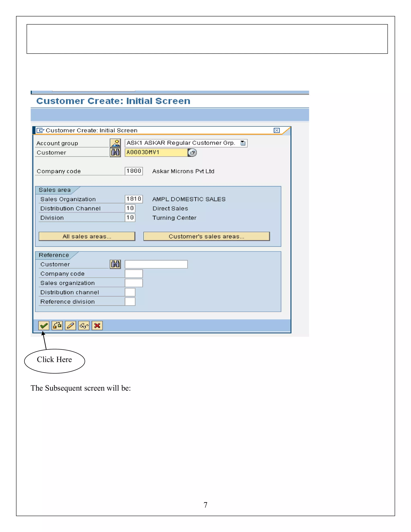The image size is (411, 532).
Task: Click the Distribution Channel input field
Action: [130, 208]
